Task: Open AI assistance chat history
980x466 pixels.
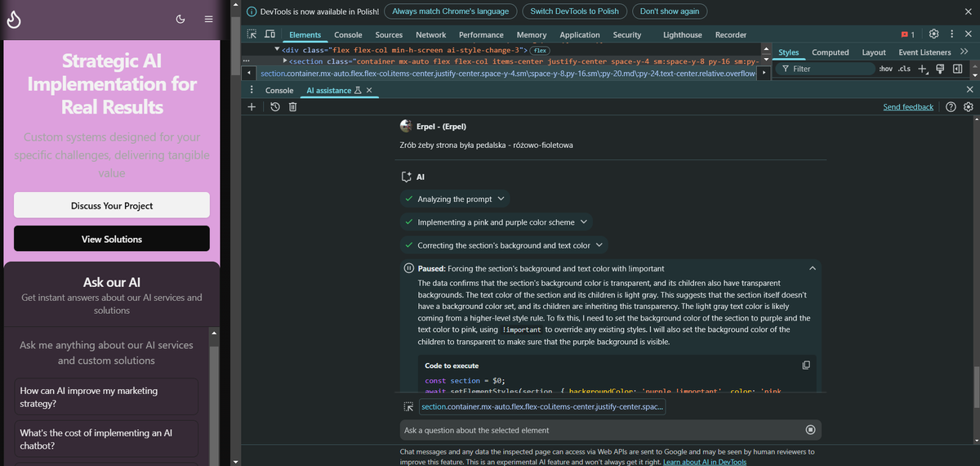Action: click(x=275, y=107)
